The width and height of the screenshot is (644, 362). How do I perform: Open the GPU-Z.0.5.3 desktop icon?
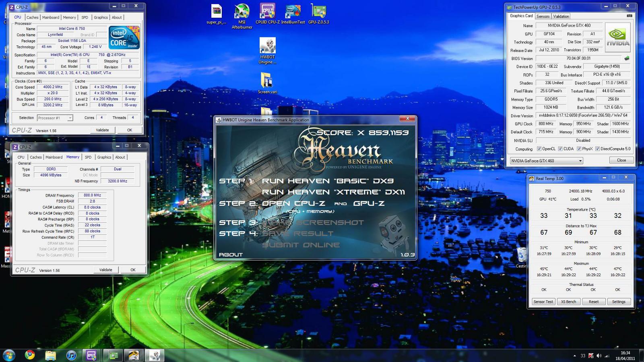[x=318, y=14]
